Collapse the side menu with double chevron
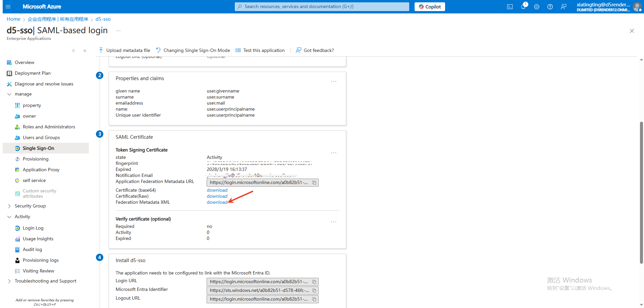The width and height of the screenshot is (644, 308). tap(85, 51)
